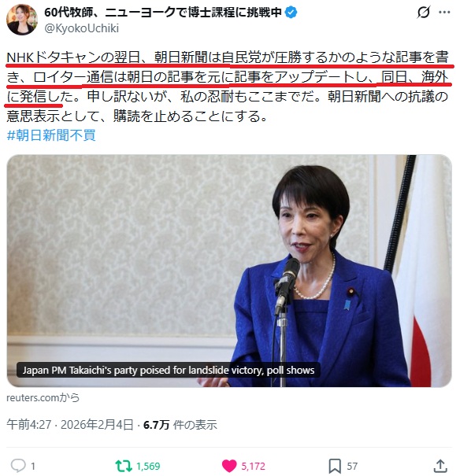Viewport: 456px width, 476px height.
Task: Toggle the pink heart like icon
Action: 229,466
